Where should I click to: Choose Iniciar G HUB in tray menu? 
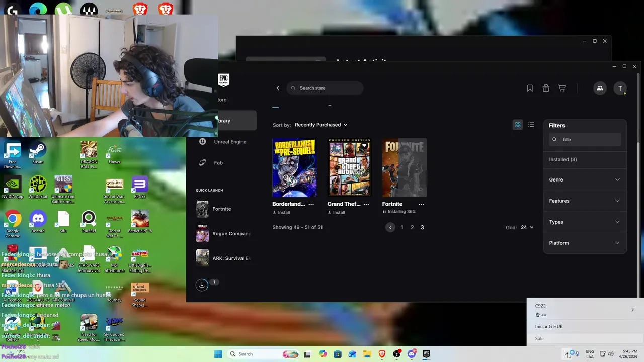pyautogui.click(x=585, y=326)
